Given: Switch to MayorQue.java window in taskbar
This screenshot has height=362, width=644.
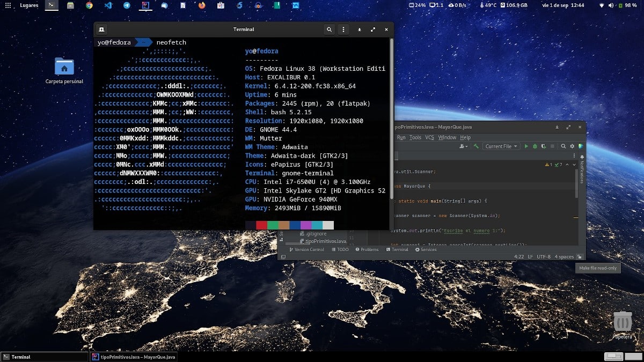Looking at the screenshot, I should (133, 357).
